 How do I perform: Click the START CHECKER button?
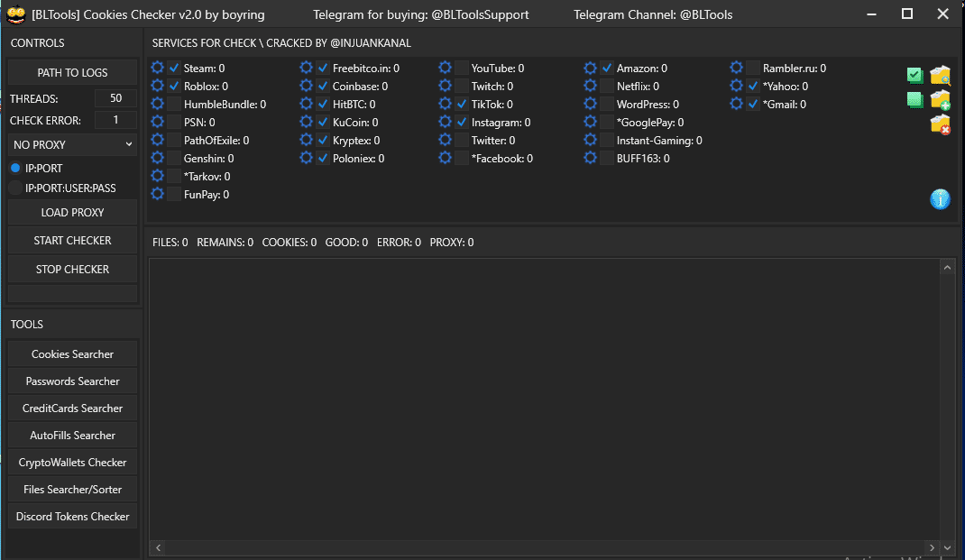73,241
